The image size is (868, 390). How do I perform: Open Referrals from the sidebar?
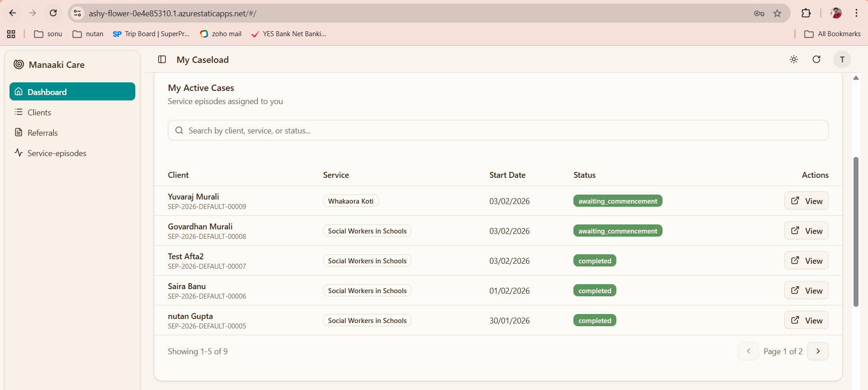[43, 133]
